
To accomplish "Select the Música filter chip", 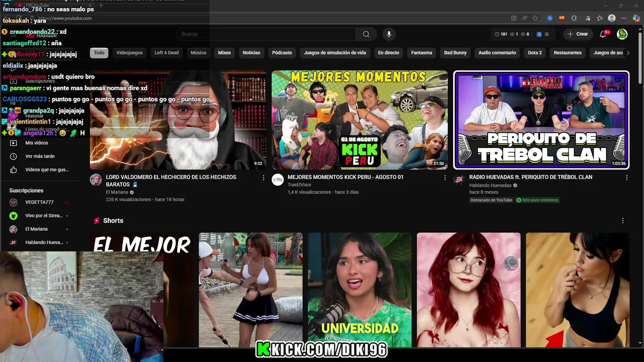I will coord(198,53).
